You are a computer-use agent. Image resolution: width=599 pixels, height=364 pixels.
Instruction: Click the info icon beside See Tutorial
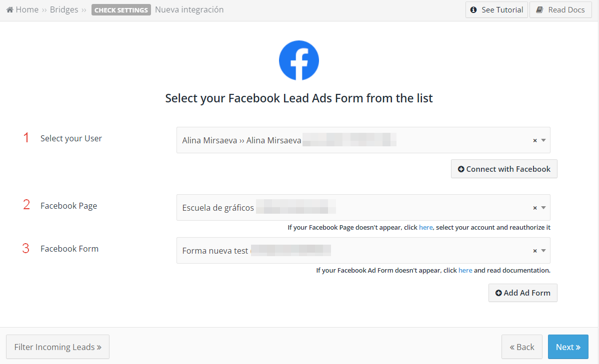(x=473, y=10)
